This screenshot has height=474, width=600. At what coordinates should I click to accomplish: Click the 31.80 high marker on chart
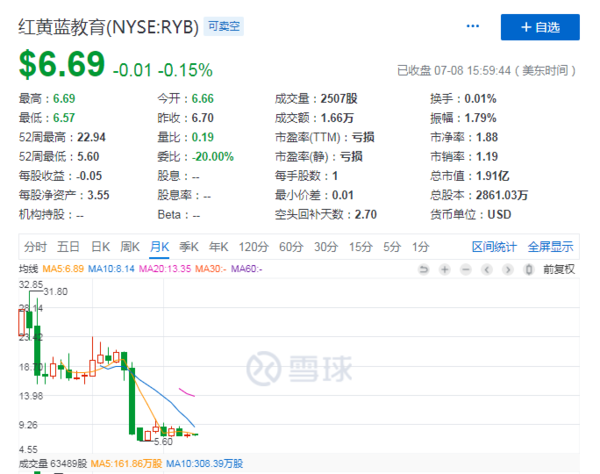[55, 292]
